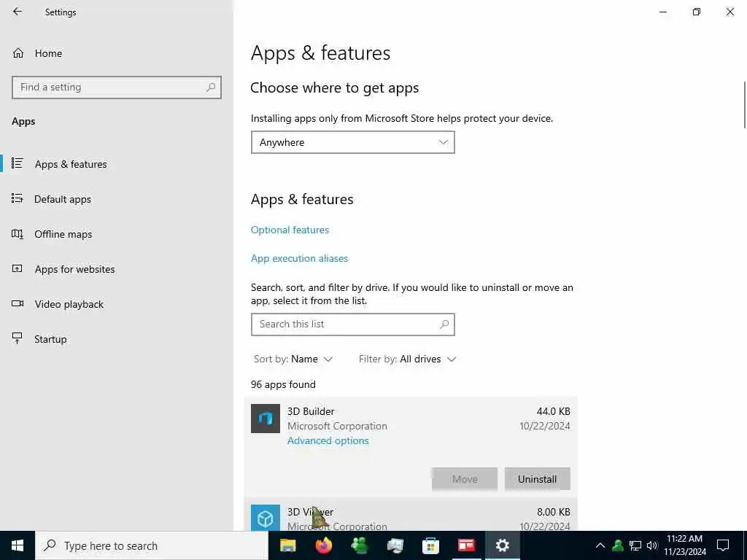This screenshot has height=560, width=747.
Task: Open the taskbar app between people and Store icons
Action: point(395,545)
